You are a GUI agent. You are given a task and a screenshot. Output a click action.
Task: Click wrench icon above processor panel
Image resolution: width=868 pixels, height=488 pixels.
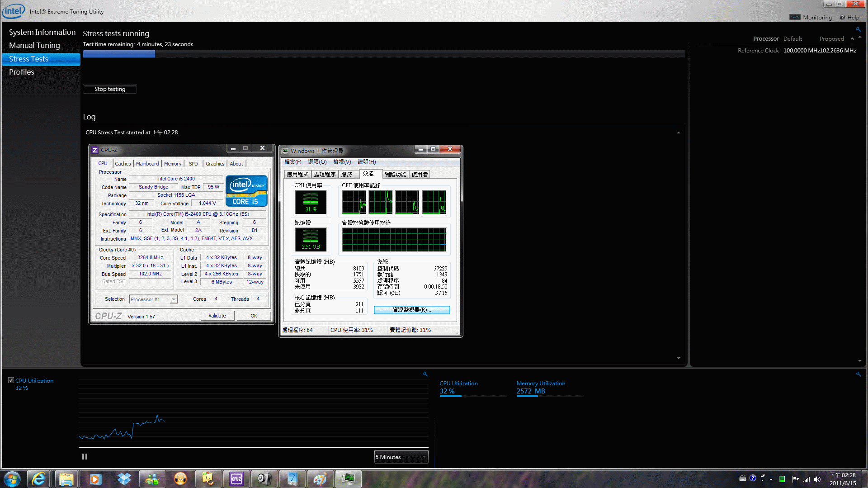pos(858,29)
